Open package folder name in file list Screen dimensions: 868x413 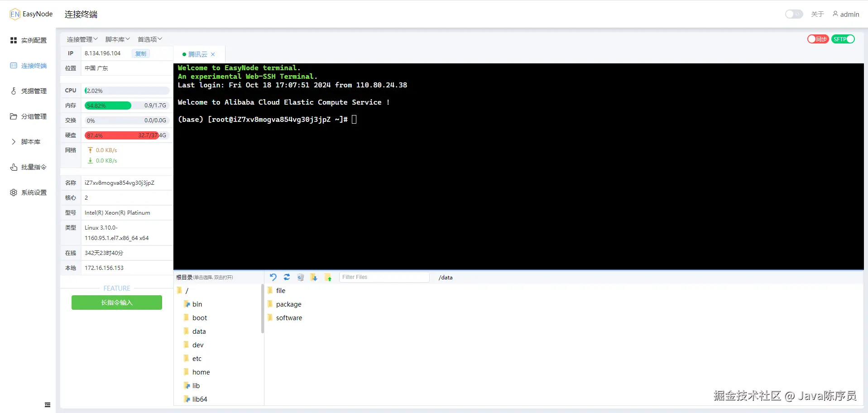click(x=288, y=304)
